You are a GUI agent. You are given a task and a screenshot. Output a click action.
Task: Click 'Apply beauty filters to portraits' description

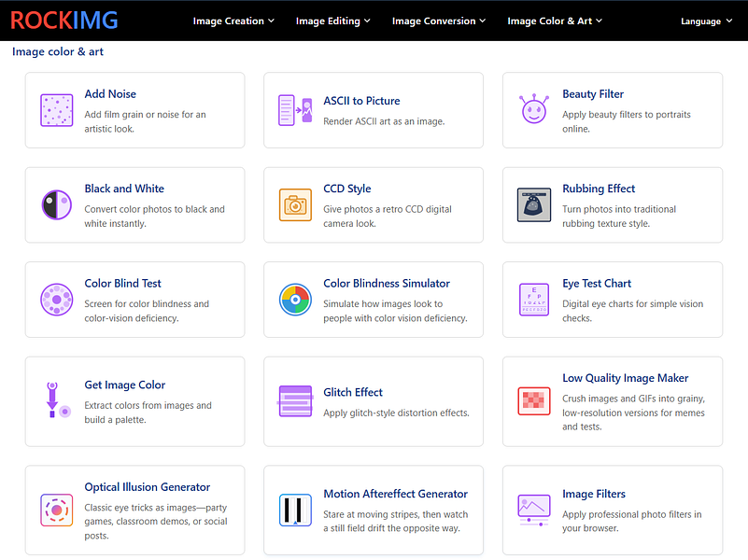coord(627,121)
